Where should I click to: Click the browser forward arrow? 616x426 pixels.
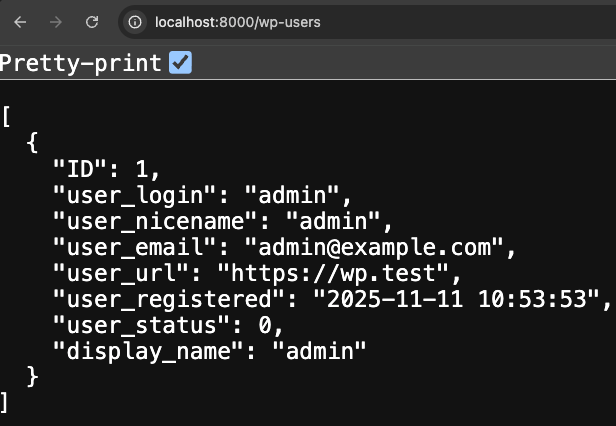tap(56, 21)
